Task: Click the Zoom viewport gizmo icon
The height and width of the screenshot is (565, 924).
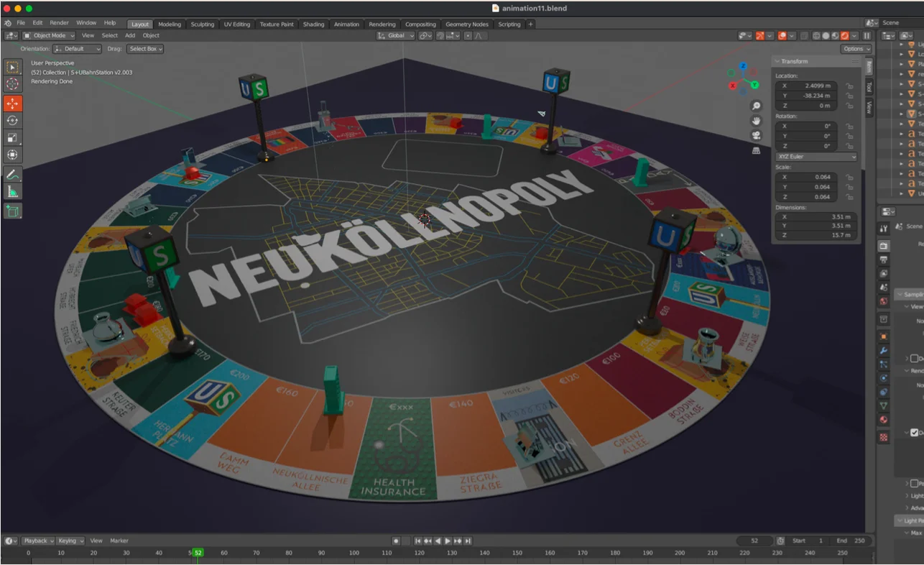Action: pos(756,106)
